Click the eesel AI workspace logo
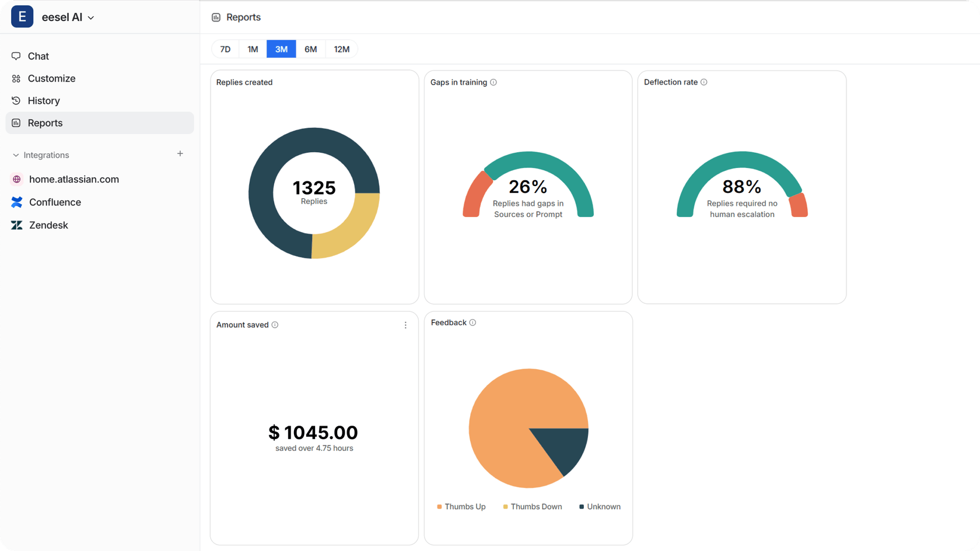The width and height of the screenshot is (980, 551). click(22, 16)
